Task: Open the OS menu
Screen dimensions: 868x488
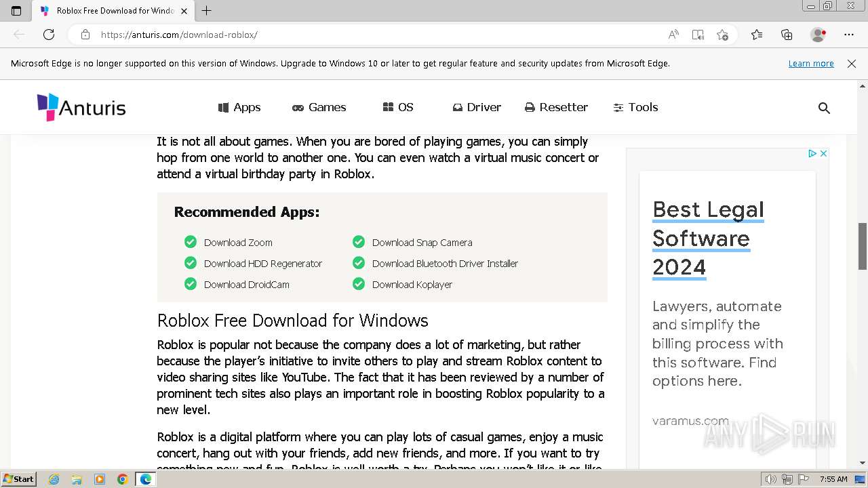Action: click(398, 107)
